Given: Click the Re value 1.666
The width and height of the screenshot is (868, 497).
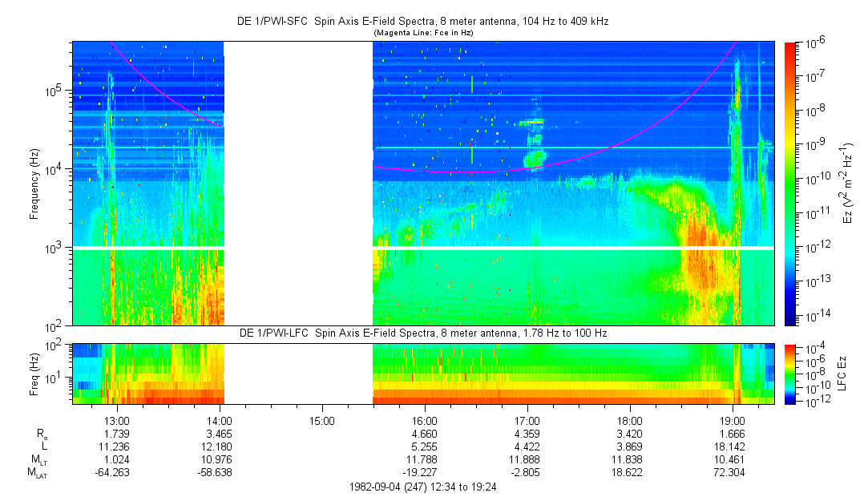Looking at the screenshot, I should [732, 434].
